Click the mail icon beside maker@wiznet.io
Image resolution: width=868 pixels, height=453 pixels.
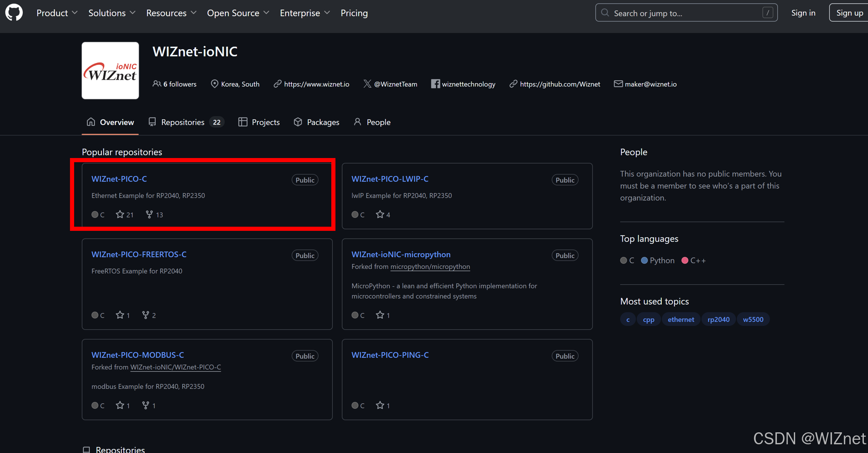coord(618,84)
